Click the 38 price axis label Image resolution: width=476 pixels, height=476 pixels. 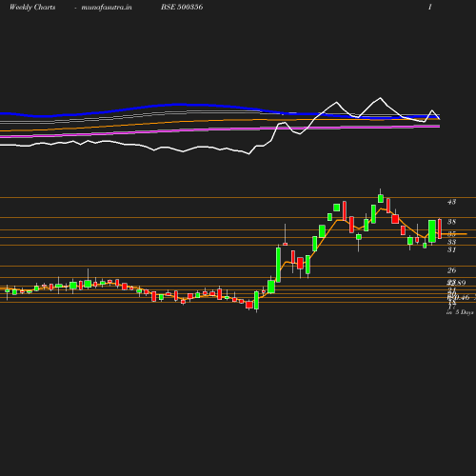pyautogui.click(x=451, y=222)
